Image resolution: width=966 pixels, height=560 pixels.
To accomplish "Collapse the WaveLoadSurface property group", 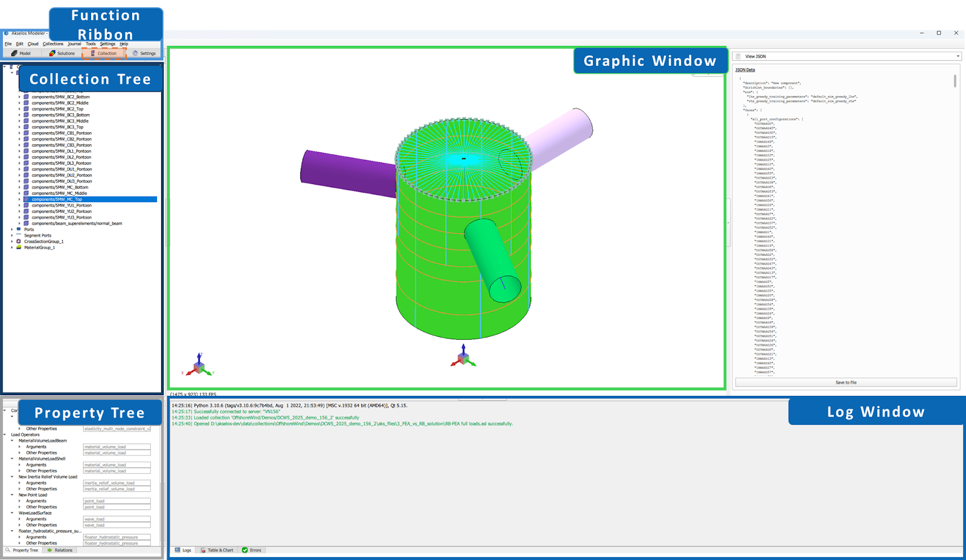I will (x=12, y=513).
